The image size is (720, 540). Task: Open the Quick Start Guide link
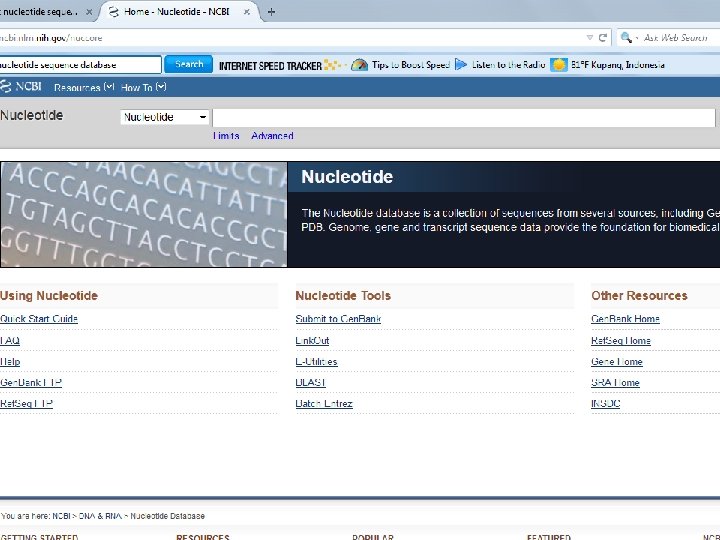39,319
